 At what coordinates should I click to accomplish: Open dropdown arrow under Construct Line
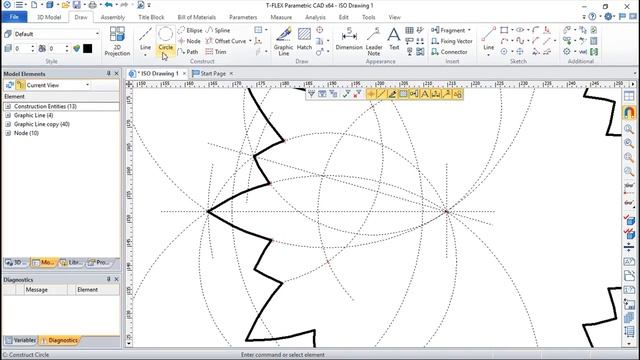(145, 55)
